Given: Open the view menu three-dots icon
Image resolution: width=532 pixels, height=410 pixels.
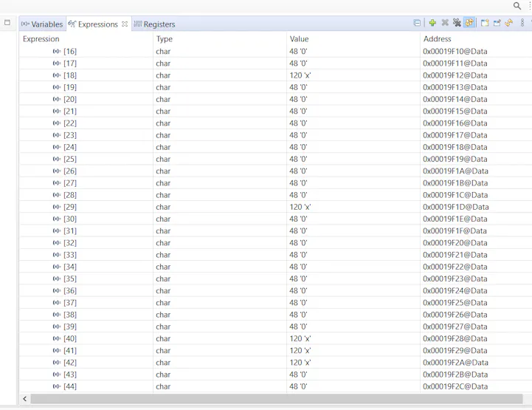Looking at the screenshot, I should click(522, 23).
